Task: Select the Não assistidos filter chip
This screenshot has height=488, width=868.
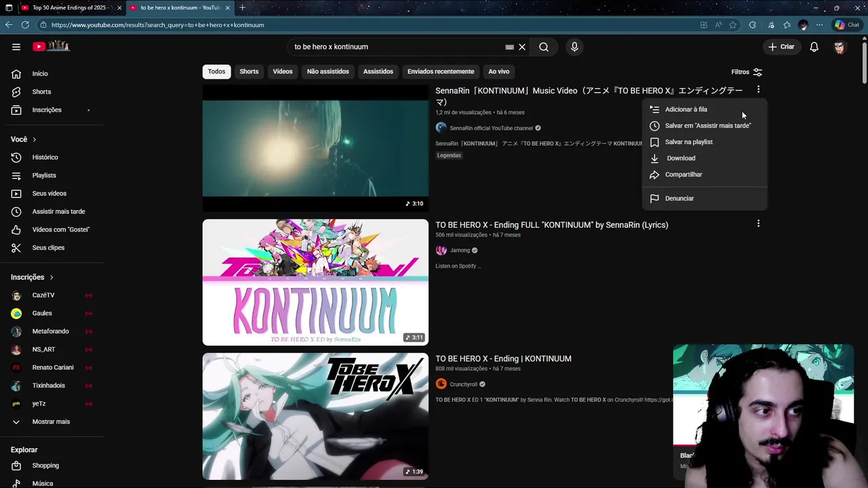Action: click(328, 71)
